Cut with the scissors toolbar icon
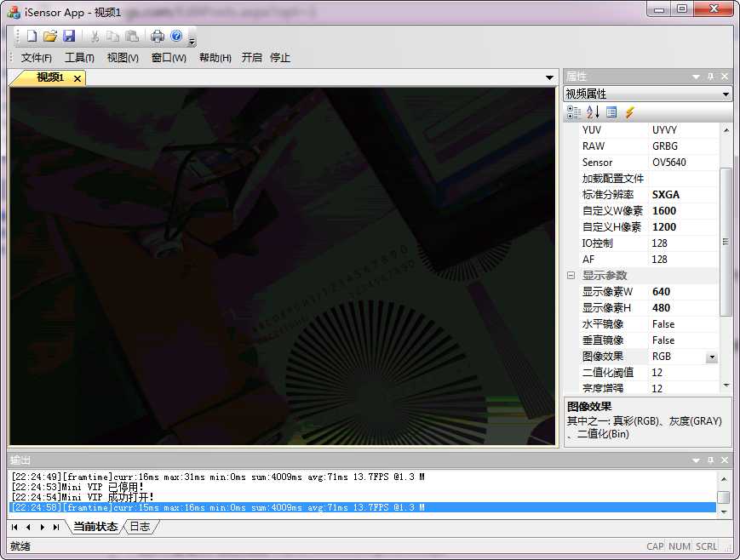Viewport: 740px width, 560px height. [x=95, y=37]
